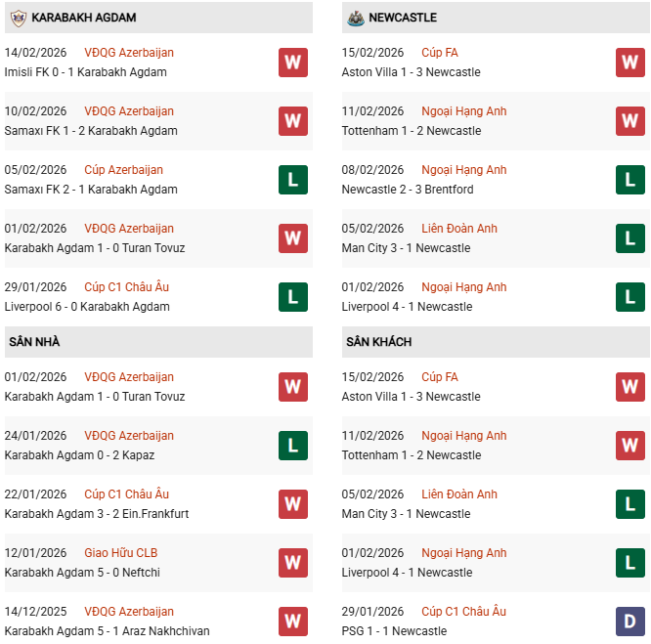The width and height of the screenshot is (651, 644).
Task: Click the L badge for Karabakh Agdam 0-2 Kapaz
Action: tap(292, 446)
